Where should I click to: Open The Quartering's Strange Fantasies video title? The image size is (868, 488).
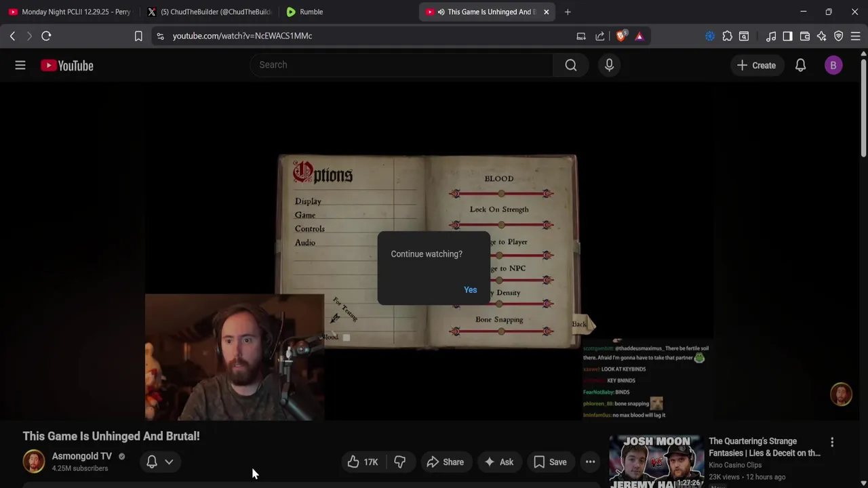click(764, 447)
